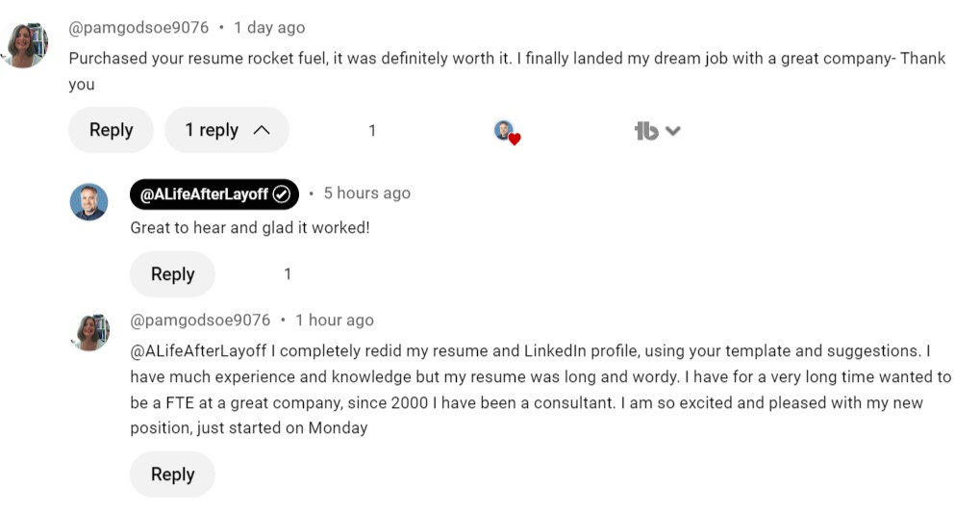Click the like count on top comment
Viewport: 980px width, 512px height.
click(x=372, y=131)
